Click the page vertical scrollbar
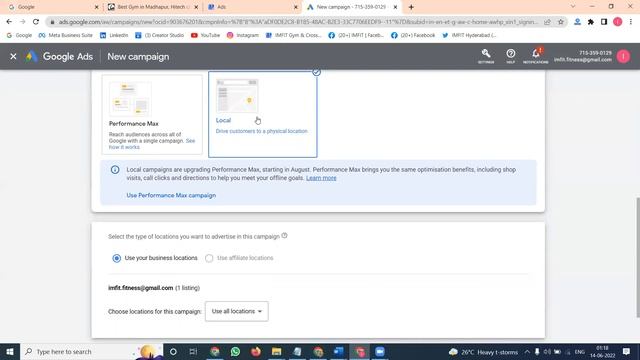 point(638,257)
